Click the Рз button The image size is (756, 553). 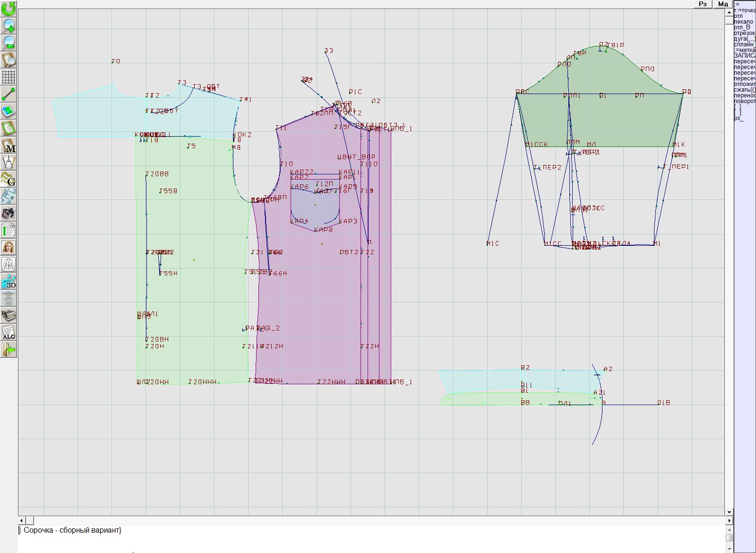click(703, 4)
